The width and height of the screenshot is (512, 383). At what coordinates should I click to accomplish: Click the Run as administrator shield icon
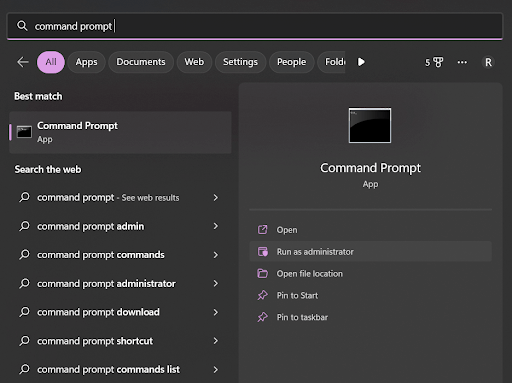(x=263, y=252)
